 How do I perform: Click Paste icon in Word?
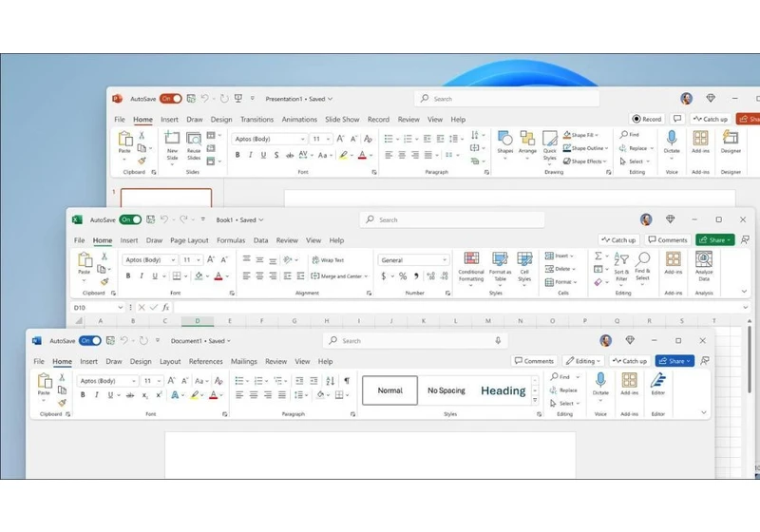(44, 381)
